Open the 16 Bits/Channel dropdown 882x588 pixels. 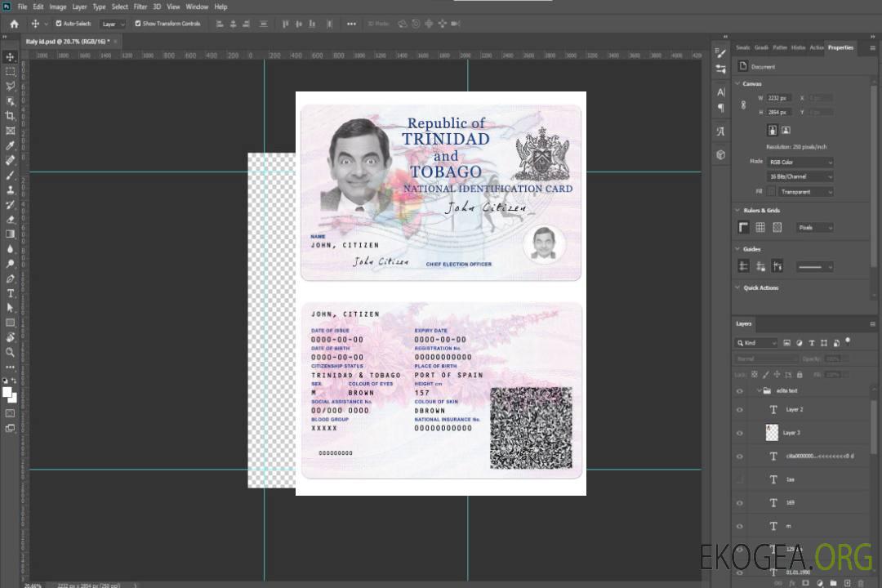[x=800, y=176]
